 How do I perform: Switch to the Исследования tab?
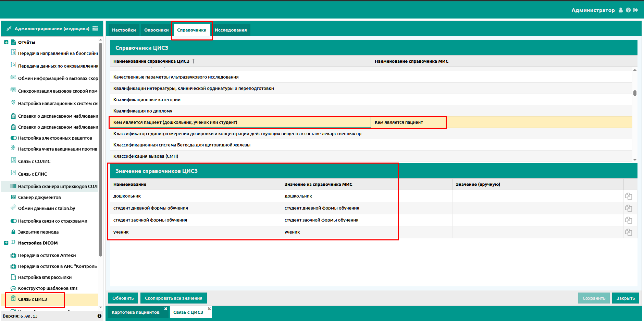pyautogui.click(x=231, y=30)
